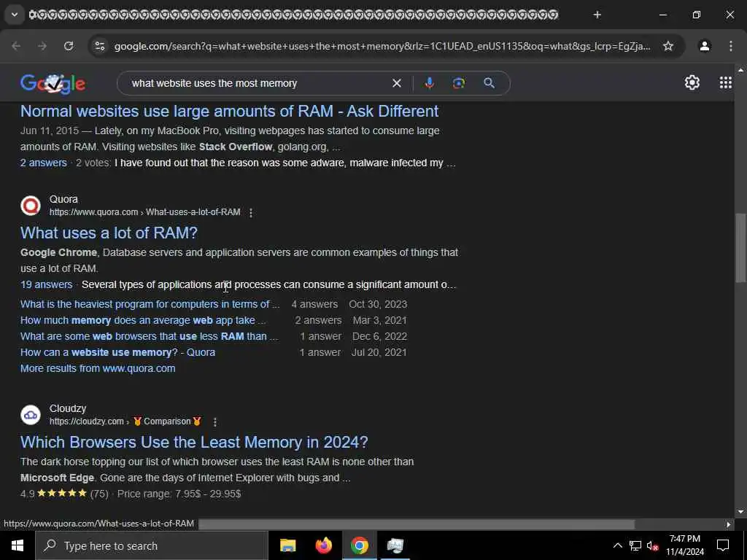Screen dimensions: 747x560
Task: Open the notification center icon
Action: click(x=723, y=545)
